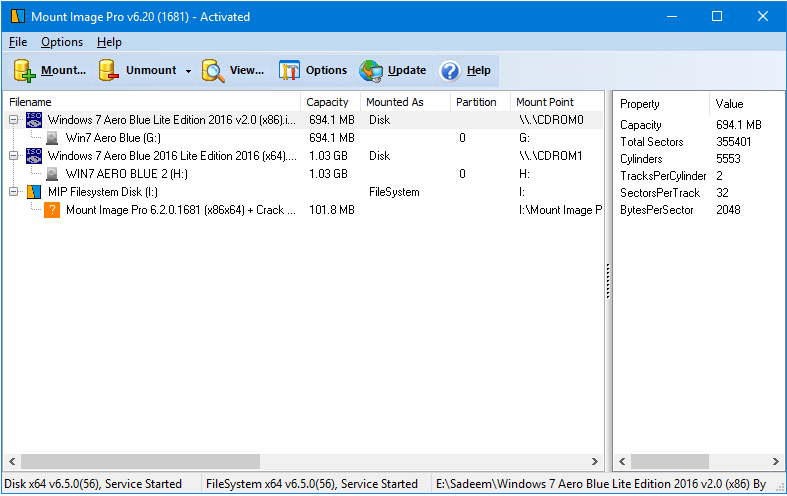The width and height of the screenshot is (787, 496).
Task: Sort by Capacity column header
Action: click(x=330, y=102)
